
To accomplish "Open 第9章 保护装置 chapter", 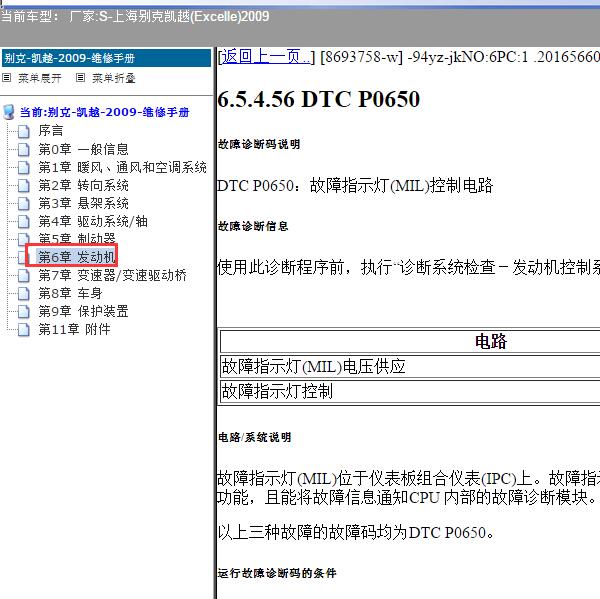I will pyautogui.click(x=83, y=311).
